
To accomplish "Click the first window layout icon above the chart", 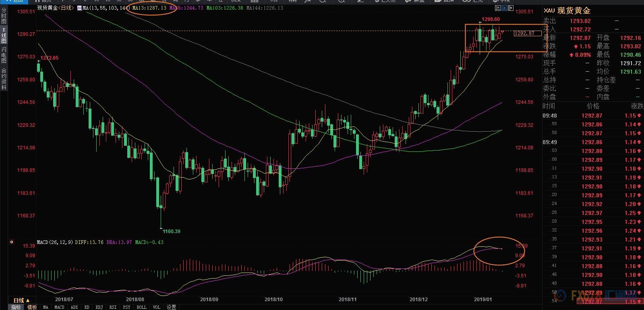I will pos(498,8).
